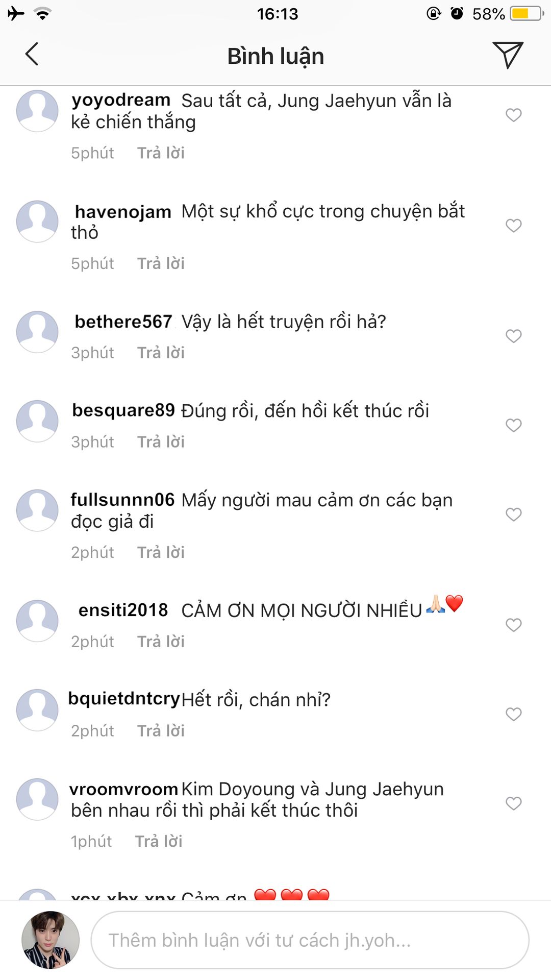Open direct share paper plane icon
This screenshot has width=551, height=980.
[x=508, y=55]
